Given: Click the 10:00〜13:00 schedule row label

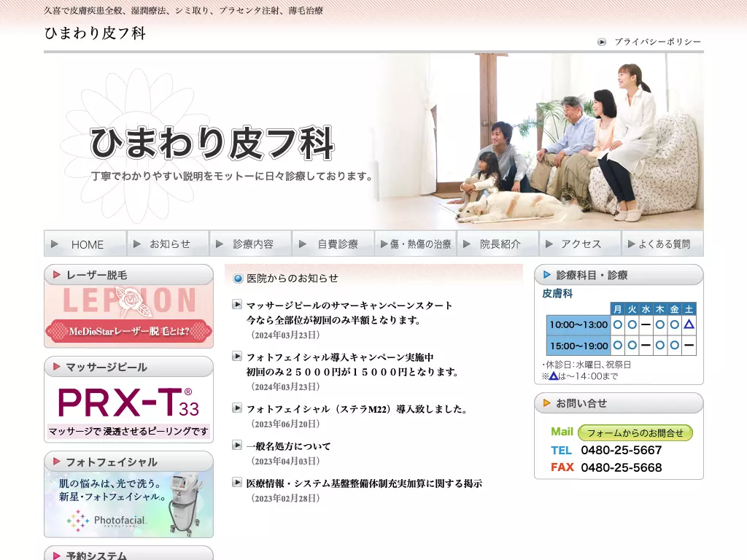Looking at the screenshot, I should tap(578, 324).
